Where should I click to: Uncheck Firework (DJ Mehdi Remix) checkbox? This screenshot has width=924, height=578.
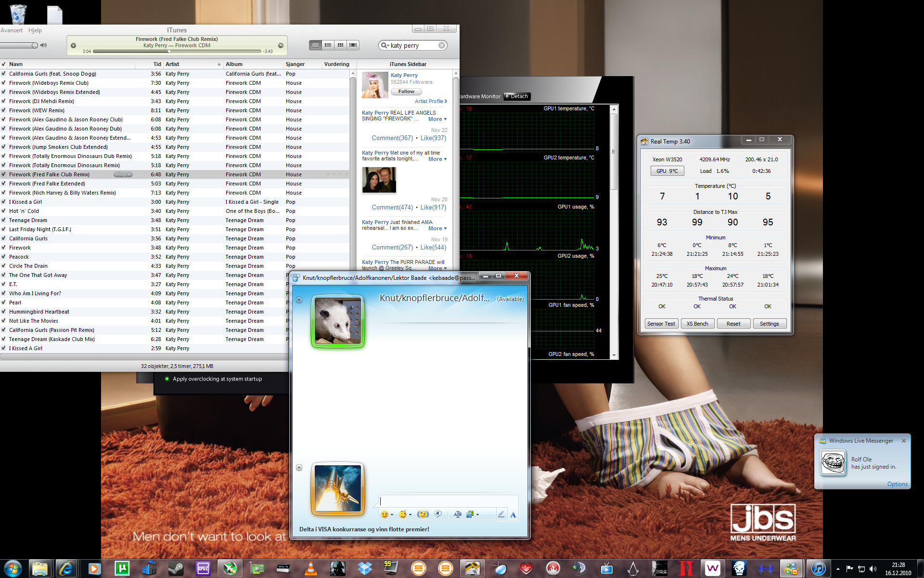(x=3, y=101)
